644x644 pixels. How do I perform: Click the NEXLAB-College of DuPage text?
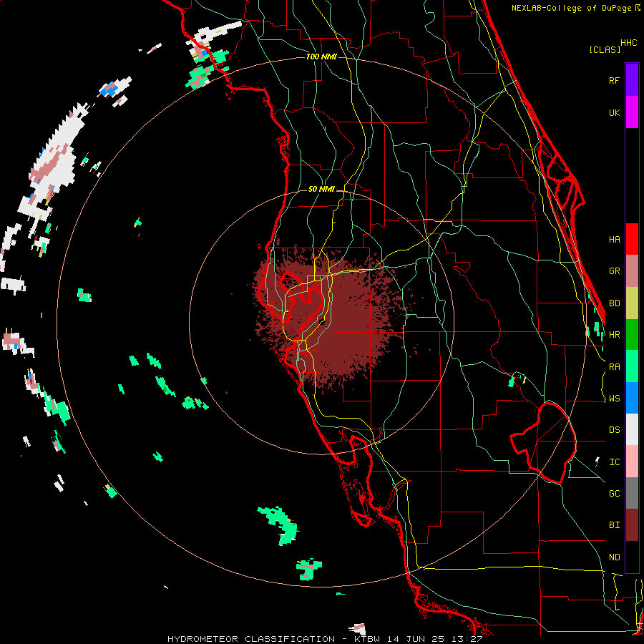point(572,8)
